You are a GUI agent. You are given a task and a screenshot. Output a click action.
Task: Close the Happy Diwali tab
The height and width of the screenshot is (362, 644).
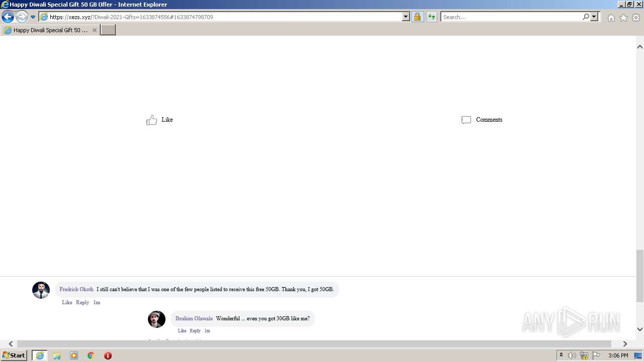click(x=94, y=30)
